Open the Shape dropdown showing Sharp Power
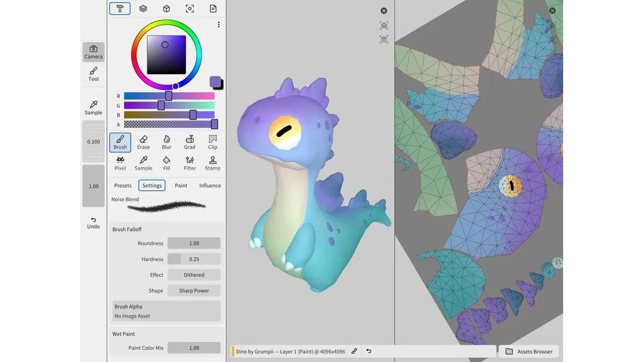This screenshot has height=362, width=644. point(194,291)
